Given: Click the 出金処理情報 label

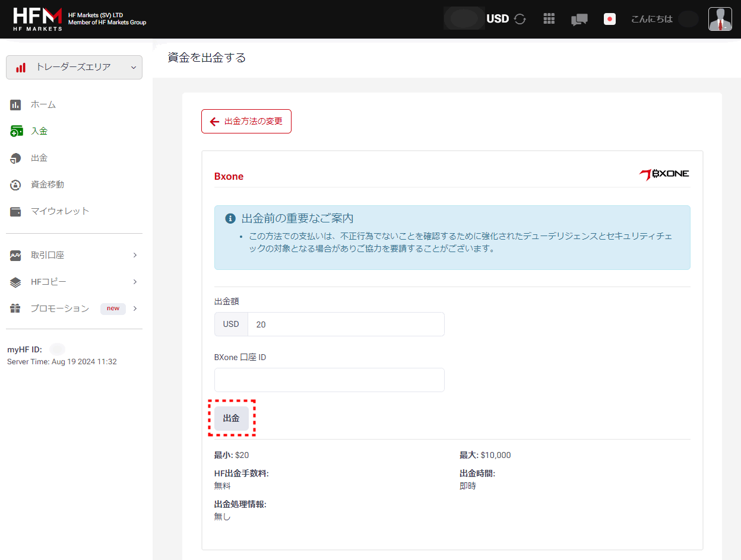Looking at the screenshot, I should coord(240,504).
